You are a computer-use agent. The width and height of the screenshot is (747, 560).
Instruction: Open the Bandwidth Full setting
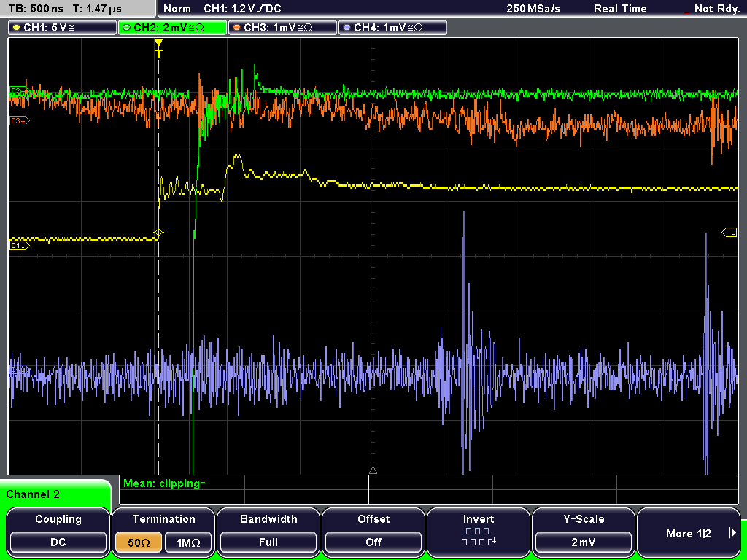[x=268, y=532]
